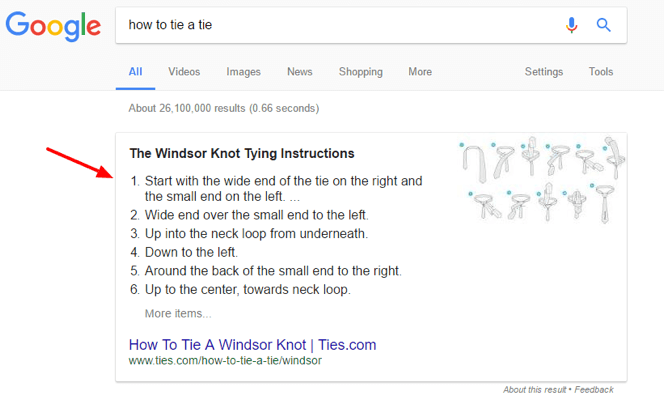Focus the search box with tie query
664x409 pixels.
340,25
